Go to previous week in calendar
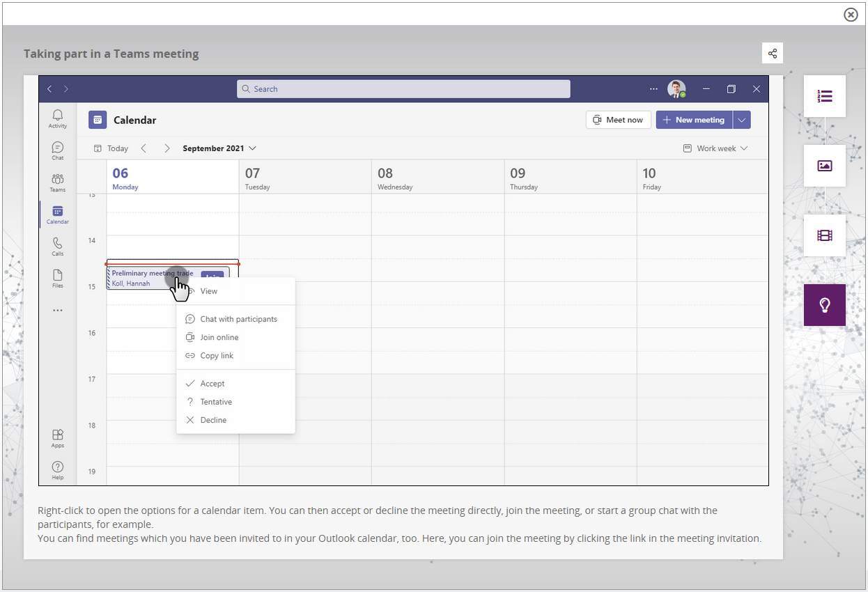Screen dimensions: 868x592 click(144, 148)
